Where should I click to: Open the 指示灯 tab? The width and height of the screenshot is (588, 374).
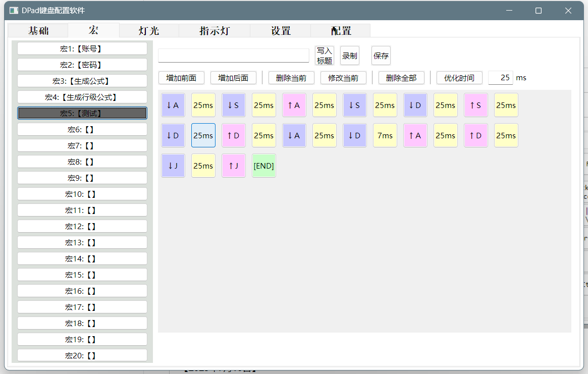[x=215, y=31]
